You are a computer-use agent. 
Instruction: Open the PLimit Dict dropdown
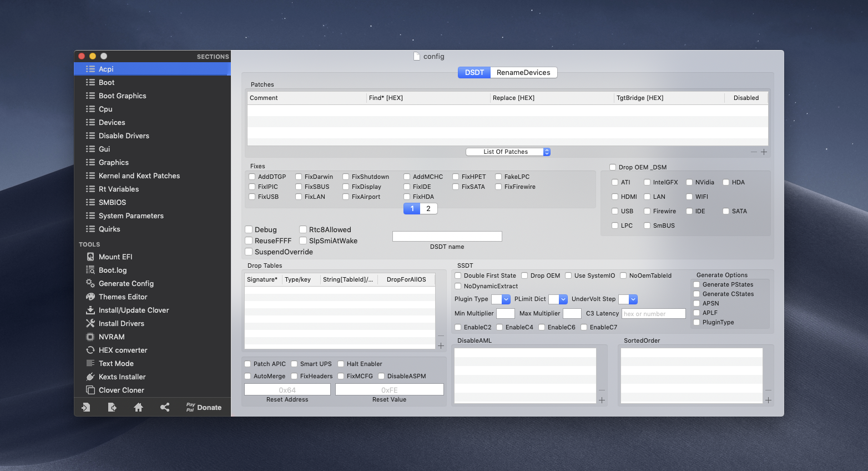tap(558, 299)
